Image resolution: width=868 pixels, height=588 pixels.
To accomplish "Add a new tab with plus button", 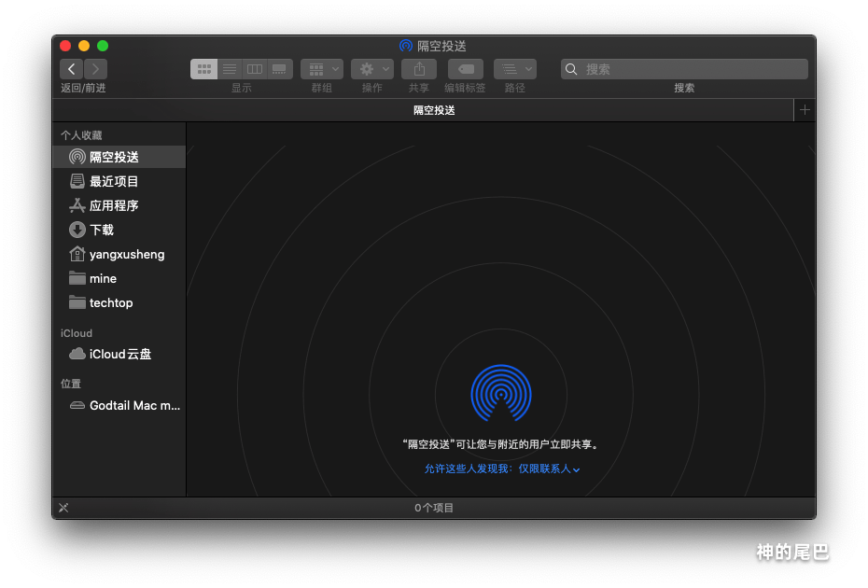I will coord(805,110).
